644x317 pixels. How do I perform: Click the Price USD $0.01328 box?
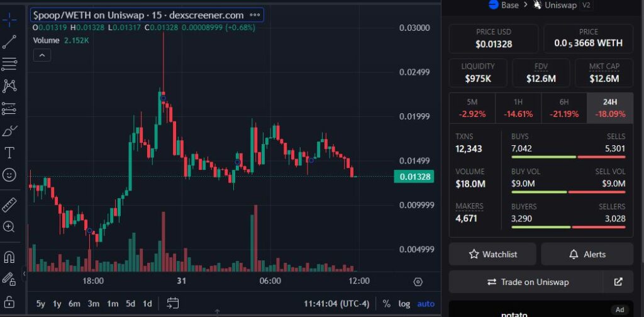[493, 38]
